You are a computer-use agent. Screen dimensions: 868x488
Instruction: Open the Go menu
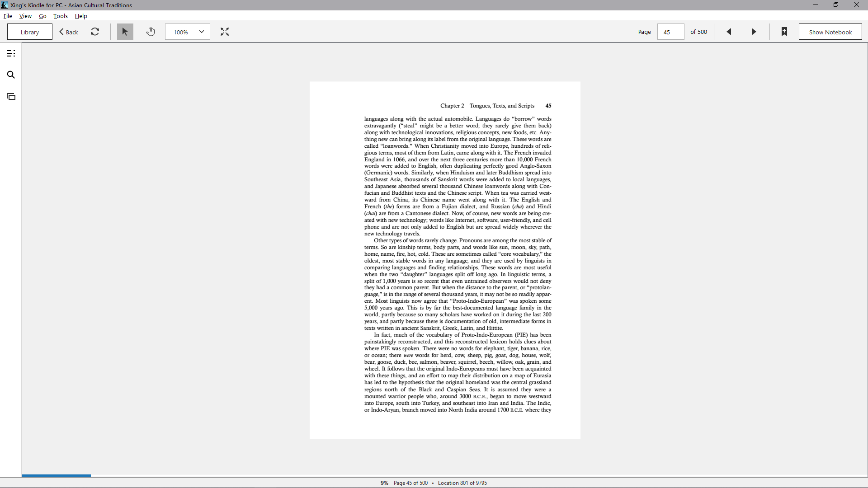coord(42,16)
